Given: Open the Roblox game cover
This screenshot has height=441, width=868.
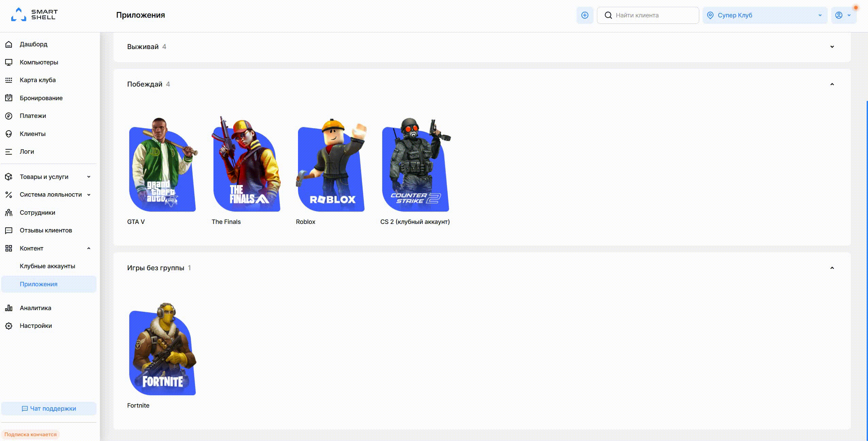Looking at the screenshot, I should click(x=331, y=165).
